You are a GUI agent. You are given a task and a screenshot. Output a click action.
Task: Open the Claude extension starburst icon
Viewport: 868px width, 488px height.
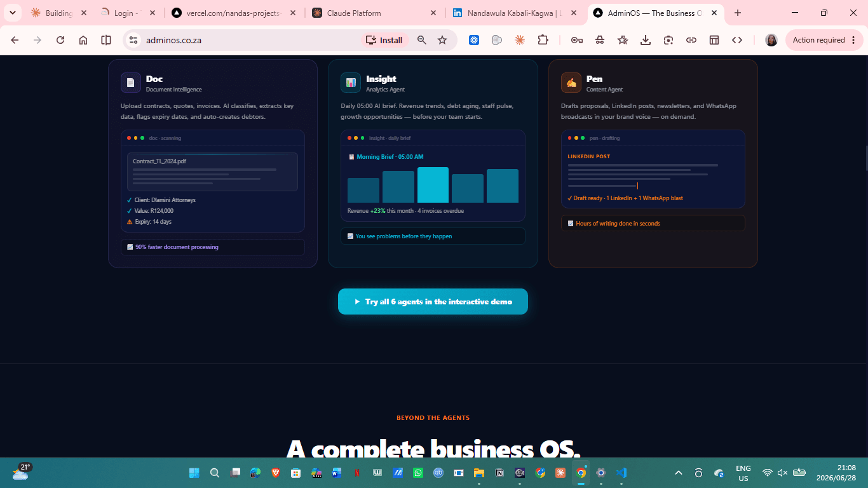pos(520,40)
